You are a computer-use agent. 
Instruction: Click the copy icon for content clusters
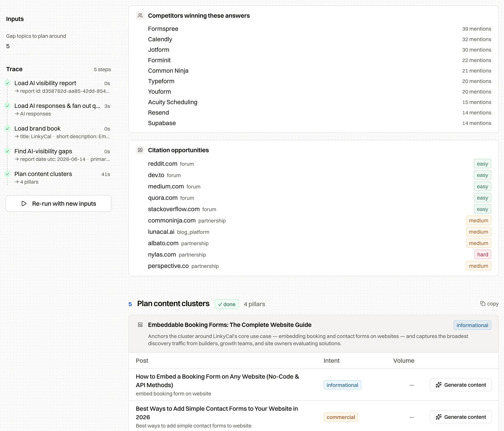[x=483, y=303]
